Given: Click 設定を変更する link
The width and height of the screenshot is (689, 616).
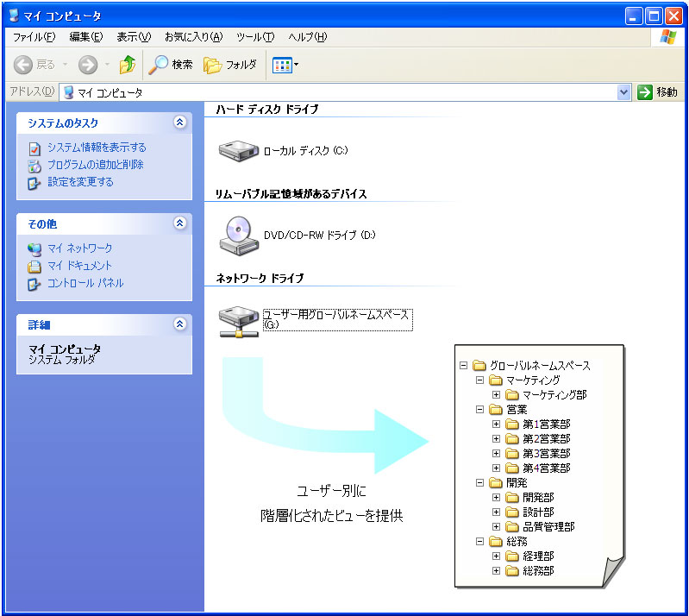Looking at the screenshot, I should (80, 182).
